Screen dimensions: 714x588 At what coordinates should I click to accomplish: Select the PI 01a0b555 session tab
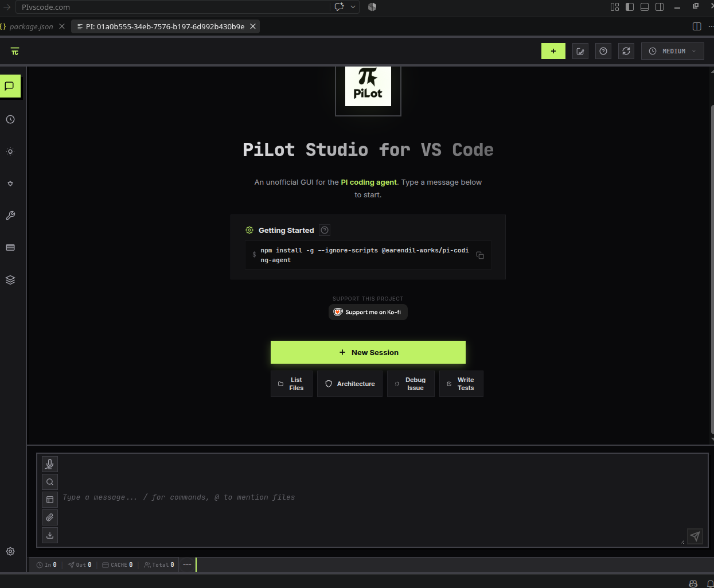(165, 26)
